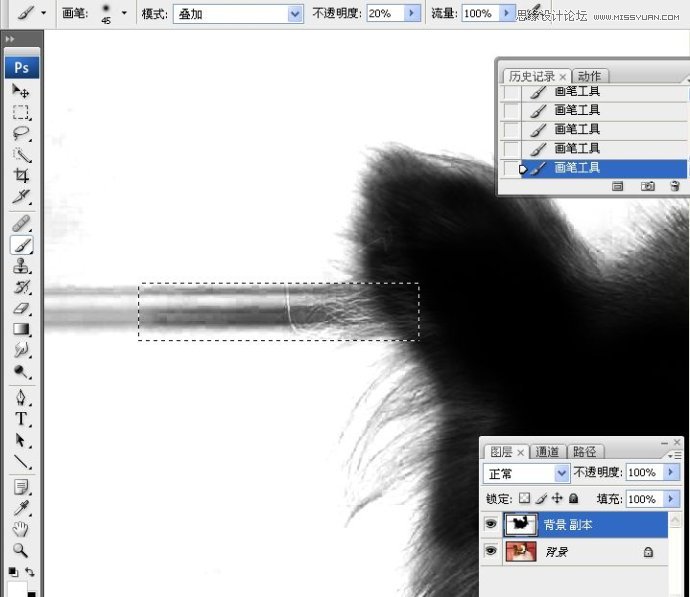Screen dimensions: 690x597
Task: Hide the 背景 副本 layer
Action: point(491,524)
